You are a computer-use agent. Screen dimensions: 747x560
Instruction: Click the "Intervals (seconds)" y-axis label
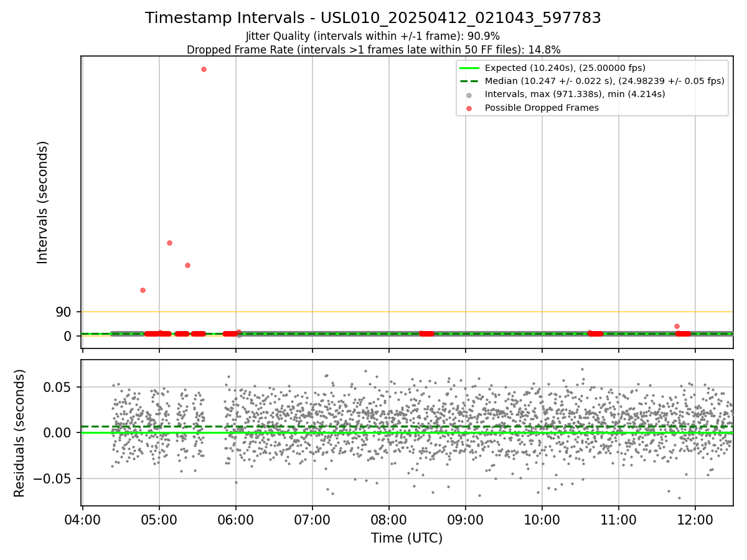[42, 202]
